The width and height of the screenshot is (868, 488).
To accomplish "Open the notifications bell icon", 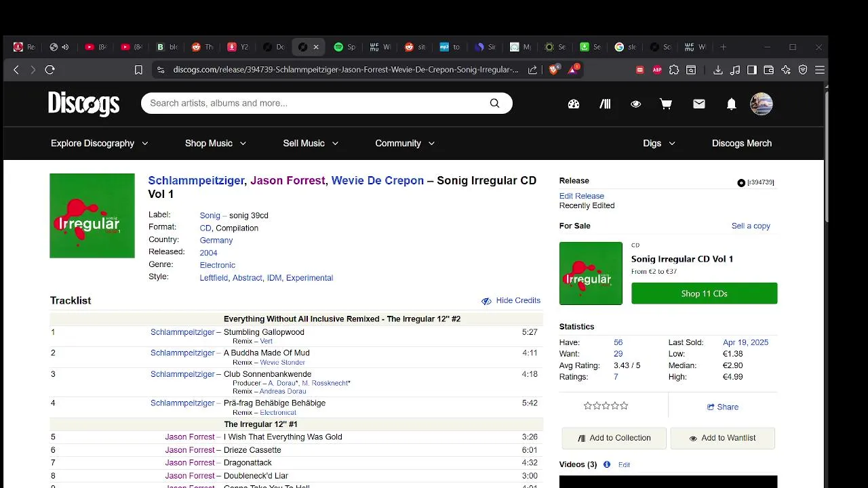I will coord(731,104).
